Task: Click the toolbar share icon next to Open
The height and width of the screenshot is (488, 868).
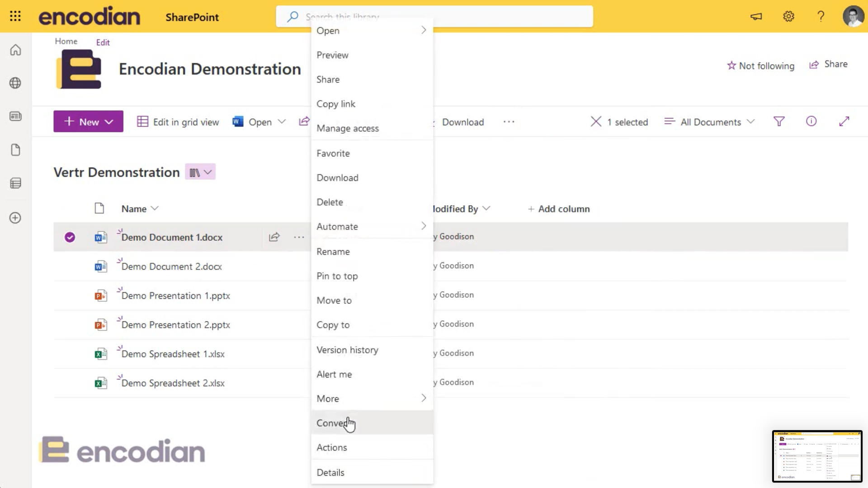Action: tap(304, 122)
